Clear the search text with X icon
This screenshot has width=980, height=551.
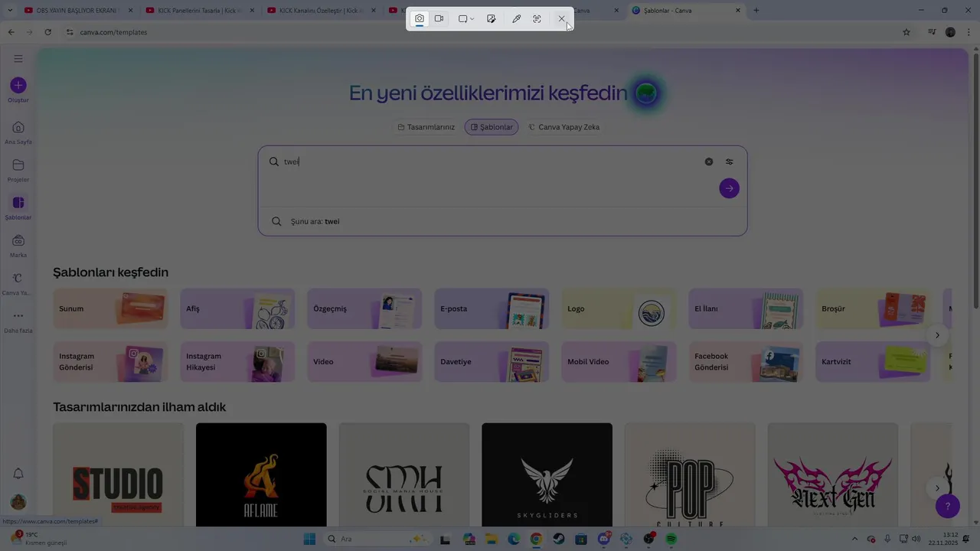709,161
